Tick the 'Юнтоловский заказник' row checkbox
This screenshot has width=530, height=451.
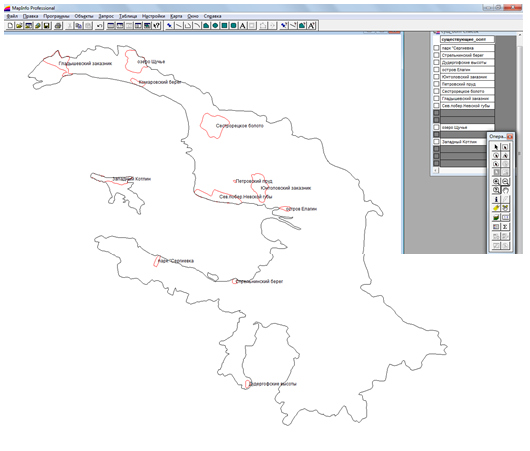(x=436, y=77)
